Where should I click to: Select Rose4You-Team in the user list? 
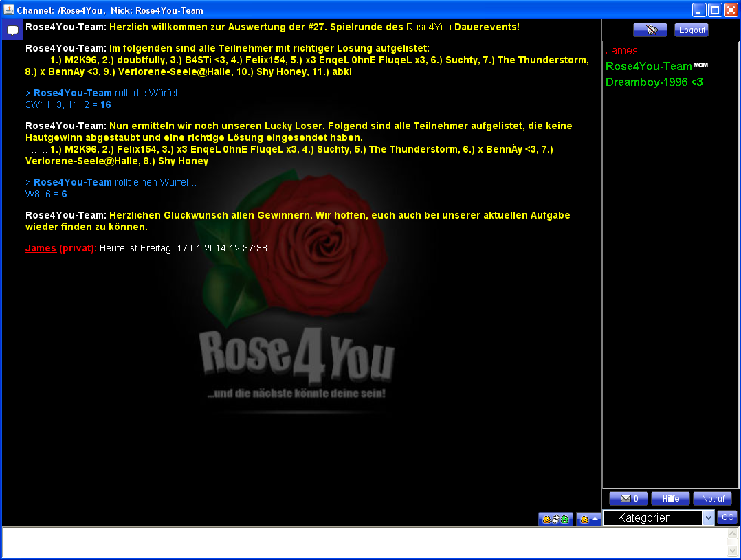pos(648,67)
